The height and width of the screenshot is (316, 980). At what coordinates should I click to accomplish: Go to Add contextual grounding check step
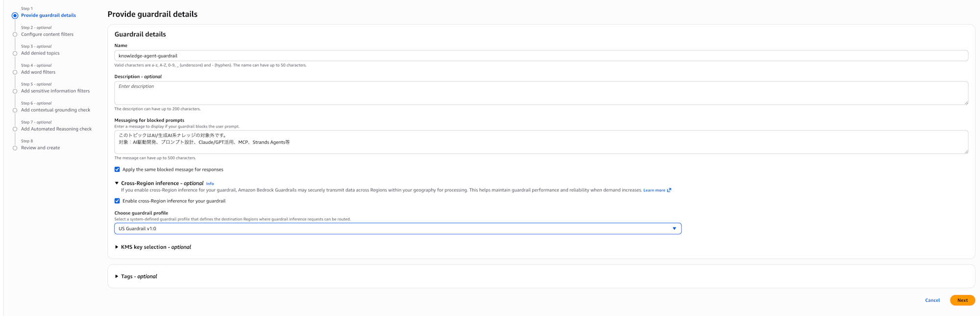(x=55, y=110)
